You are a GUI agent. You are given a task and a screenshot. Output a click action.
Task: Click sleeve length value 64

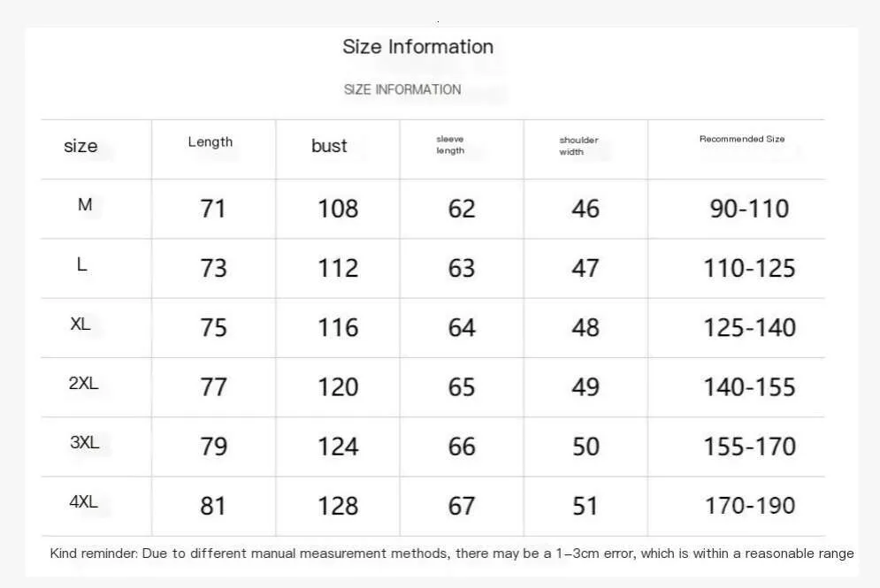click(x=462, y=328)
